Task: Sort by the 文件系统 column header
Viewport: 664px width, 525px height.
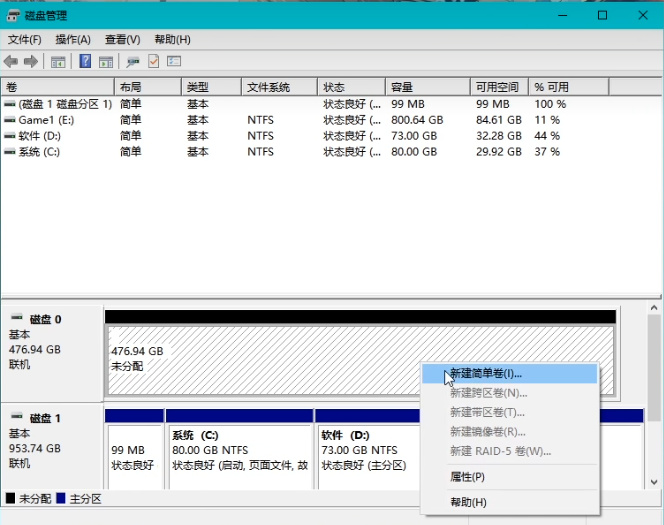Action: (279, 87)
